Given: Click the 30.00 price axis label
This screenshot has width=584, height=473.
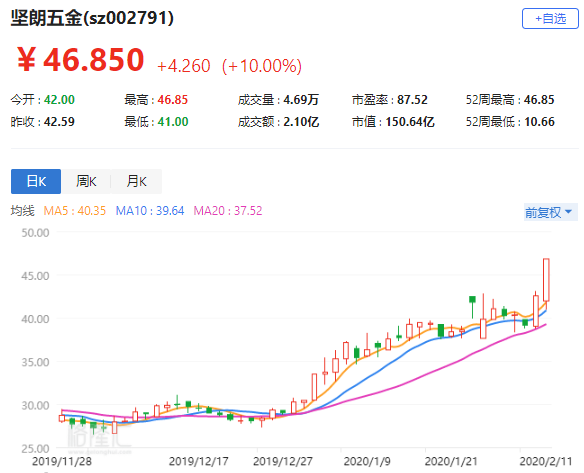Looking at the screenshot, I should point(35,405).
